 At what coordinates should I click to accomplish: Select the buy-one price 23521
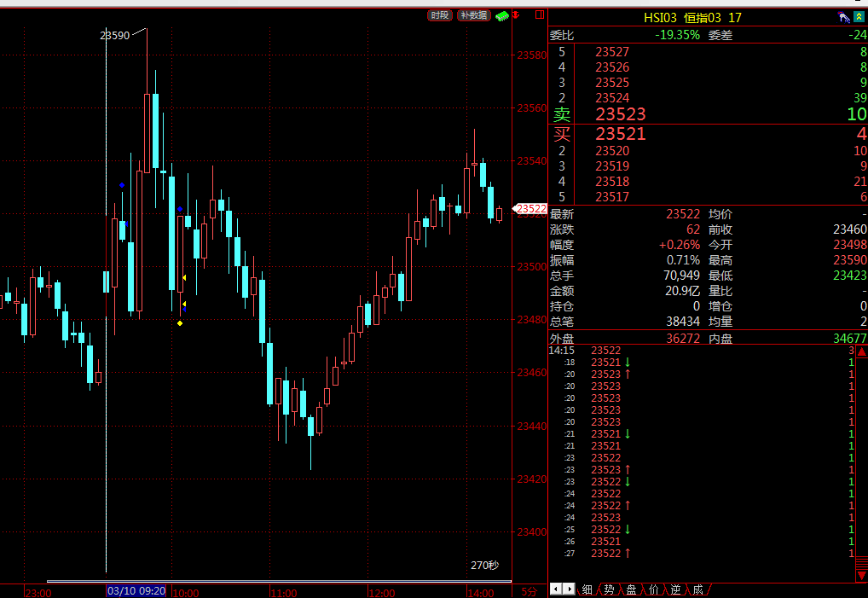pyautogui.click(x=621, y=134)
